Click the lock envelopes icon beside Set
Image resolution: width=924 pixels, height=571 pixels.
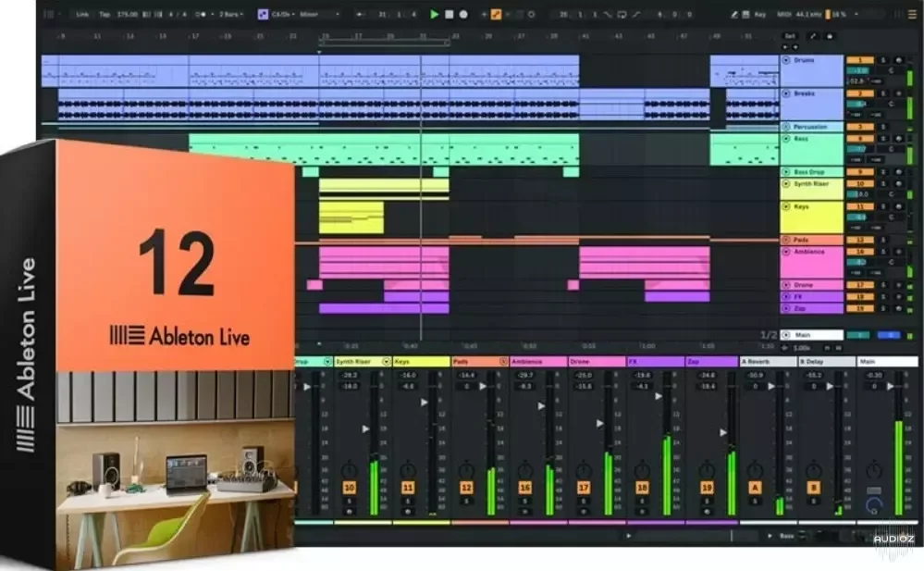pos(830,36)
